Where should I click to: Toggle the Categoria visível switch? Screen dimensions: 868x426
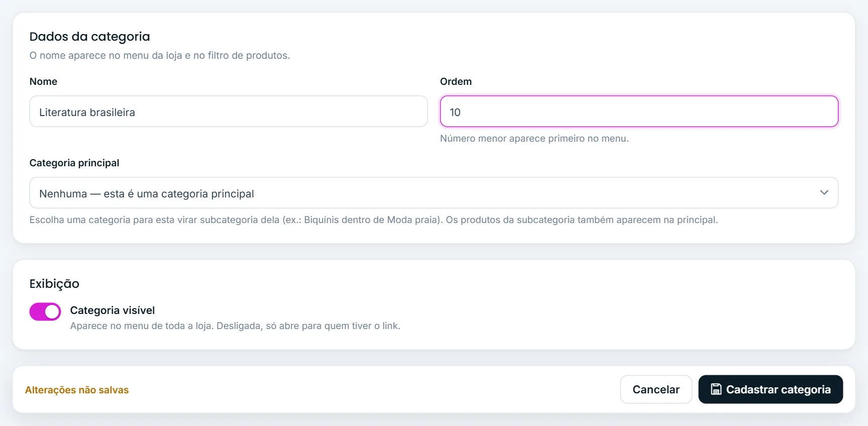coord(45,311)
